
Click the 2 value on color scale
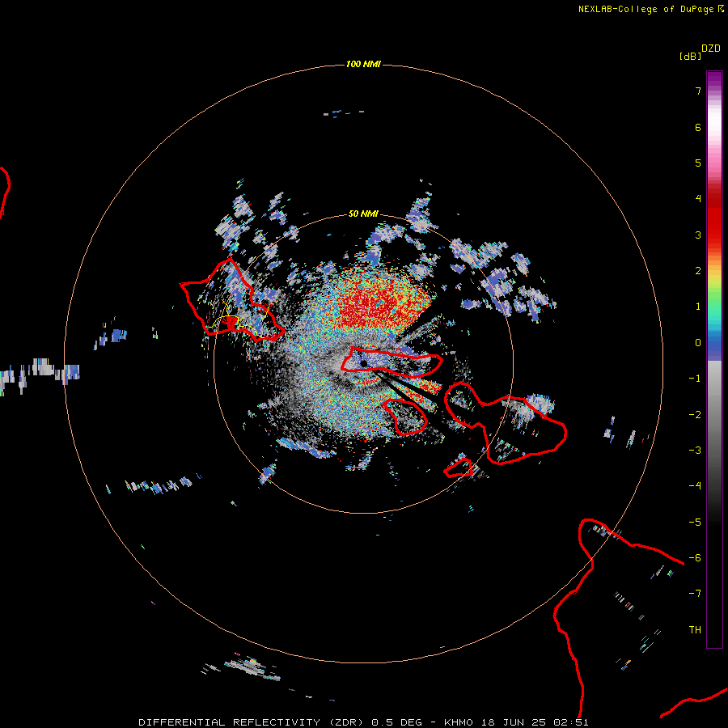(698, 271)
